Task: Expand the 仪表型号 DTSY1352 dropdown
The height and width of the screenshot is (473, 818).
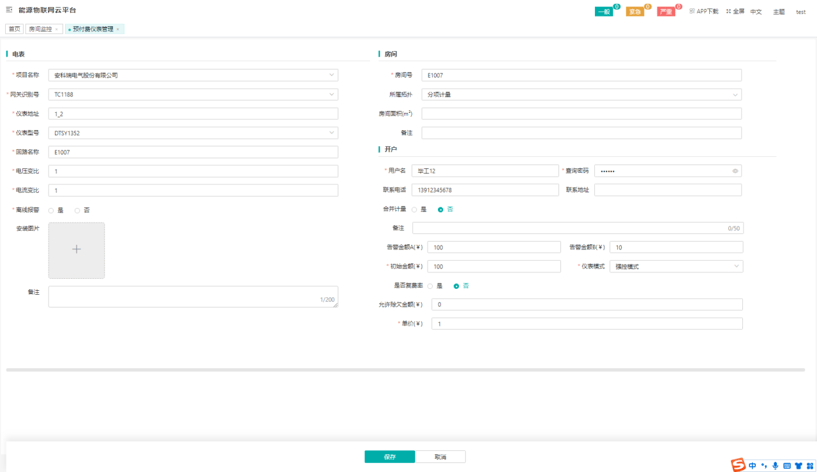Action: [193, 133]
